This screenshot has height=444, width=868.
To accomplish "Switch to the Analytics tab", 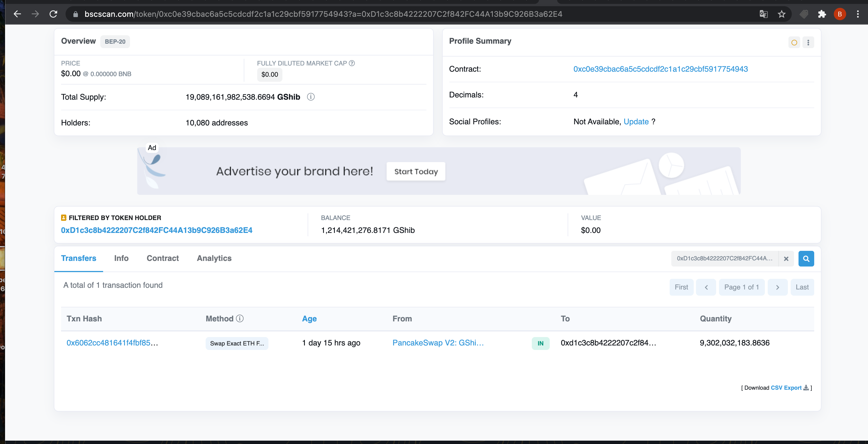I will click(214, 258).
